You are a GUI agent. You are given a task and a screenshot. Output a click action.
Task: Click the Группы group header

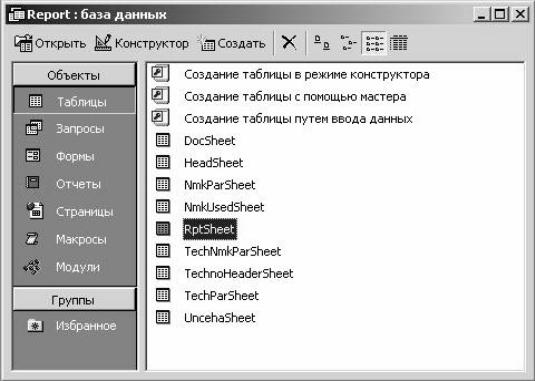click(x=74, y=300)
